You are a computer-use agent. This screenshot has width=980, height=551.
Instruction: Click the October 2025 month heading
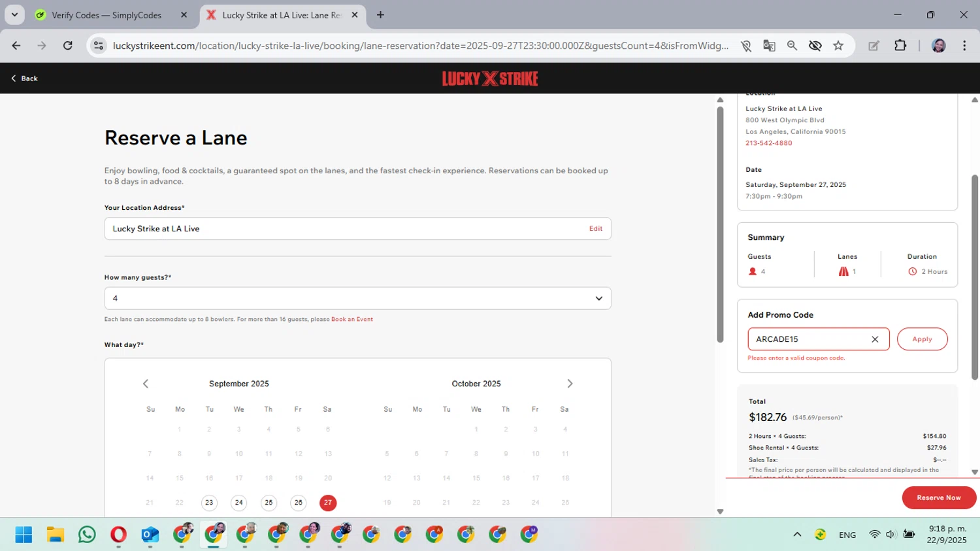(476, 384)
